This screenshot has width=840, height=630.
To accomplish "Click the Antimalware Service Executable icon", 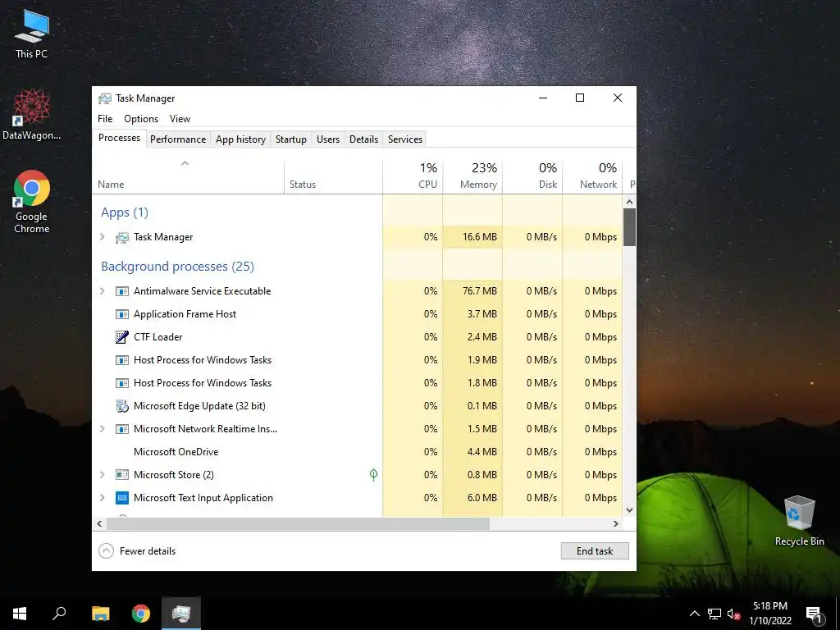I will 122,291.
